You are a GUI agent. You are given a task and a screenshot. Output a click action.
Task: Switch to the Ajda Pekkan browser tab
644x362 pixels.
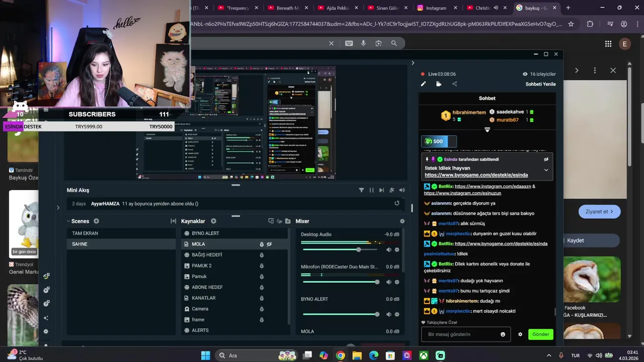tap(337, 8)
